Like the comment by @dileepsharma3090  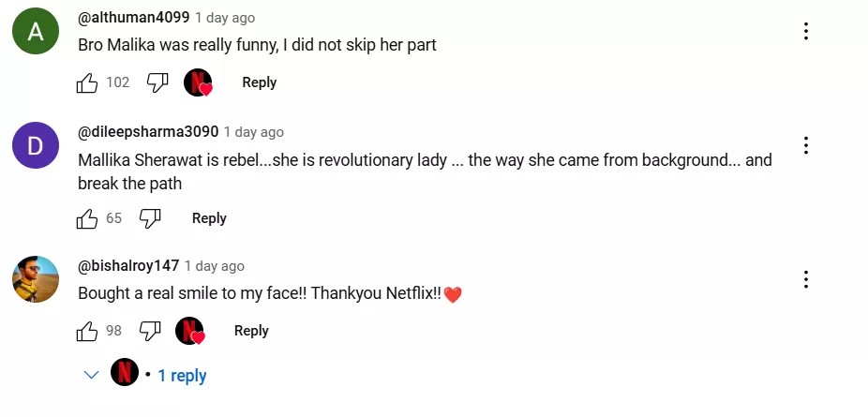click(87, 218)
